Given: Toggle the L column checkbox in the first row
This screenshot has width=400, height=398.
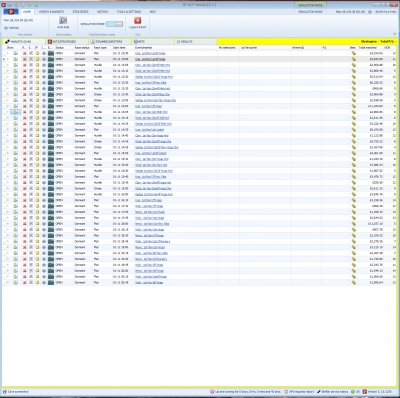Looking at the screenshot, I should 31,53.
